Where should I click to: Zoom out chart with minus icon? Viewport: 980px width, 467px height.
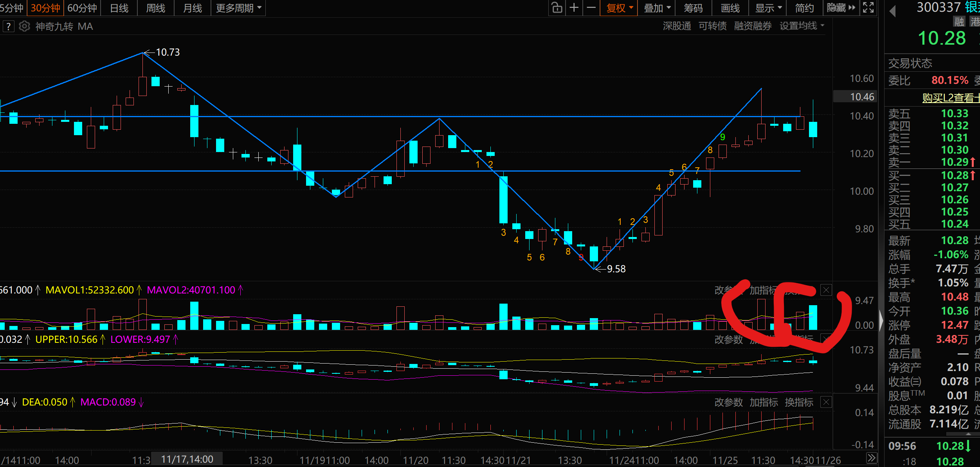click(591, 8)
